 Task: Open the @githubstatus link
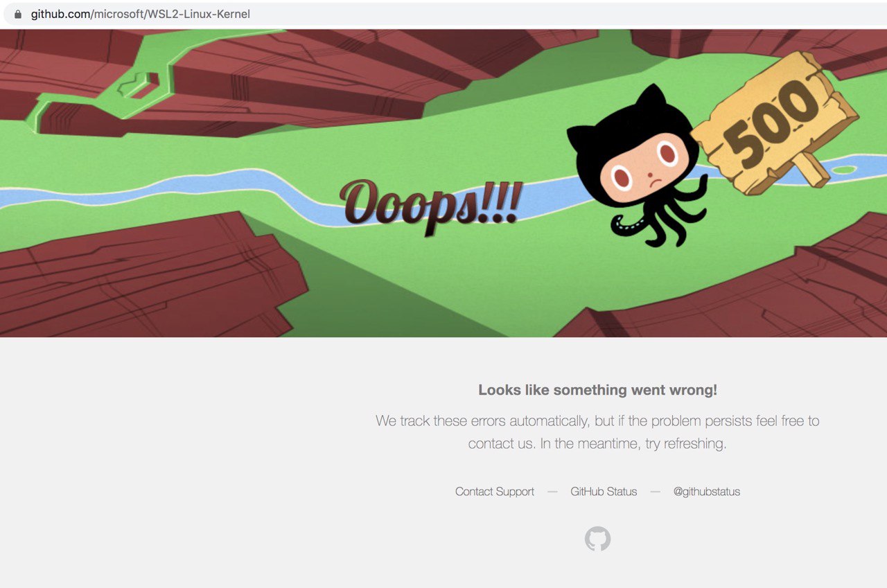pyautogui.click(x=707, y=492)
